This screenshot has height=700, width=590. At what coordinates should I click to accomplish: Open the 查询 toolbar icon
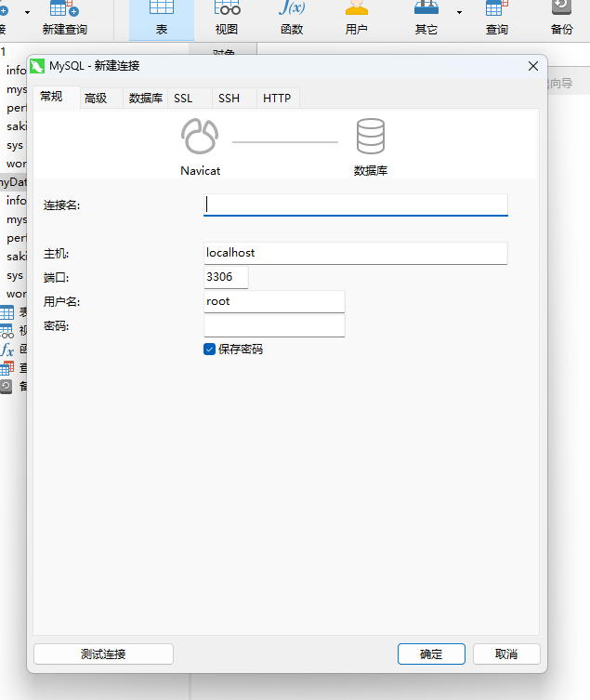click(497, 19)
